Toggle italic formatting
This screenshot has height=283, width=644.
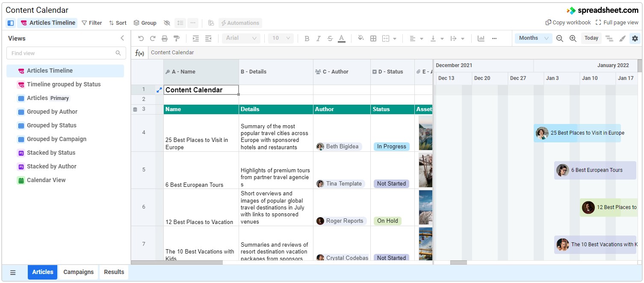pos(319,38)
